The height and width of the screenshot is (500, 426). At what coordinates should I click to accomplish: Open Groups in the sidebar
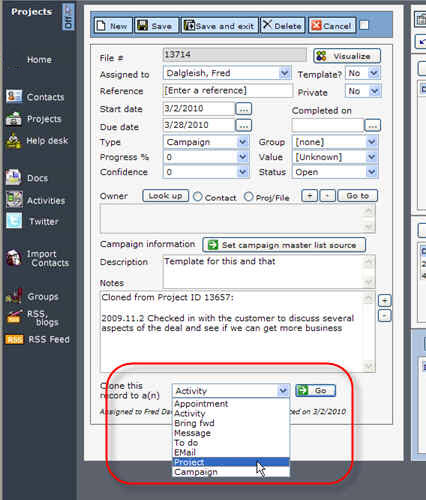tap(14, 296)
